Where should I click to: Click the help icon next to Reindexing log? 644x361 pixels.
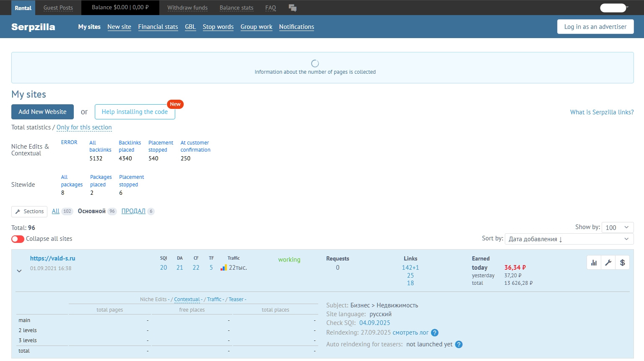tap(435, 333)
